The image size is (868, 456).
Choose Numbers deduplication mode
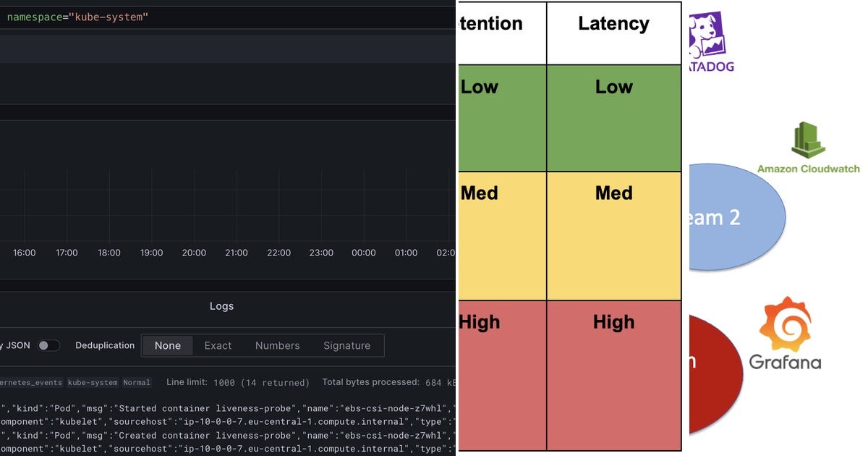click(x=277, y=345)
